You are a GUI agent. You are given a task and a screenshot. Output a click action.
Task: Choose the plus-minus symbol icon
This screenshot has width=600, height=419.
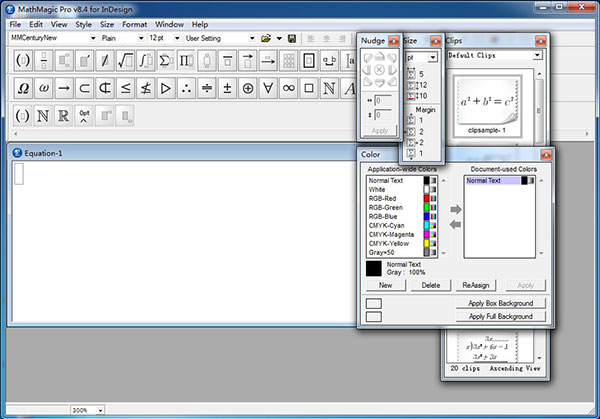point(227,88)
